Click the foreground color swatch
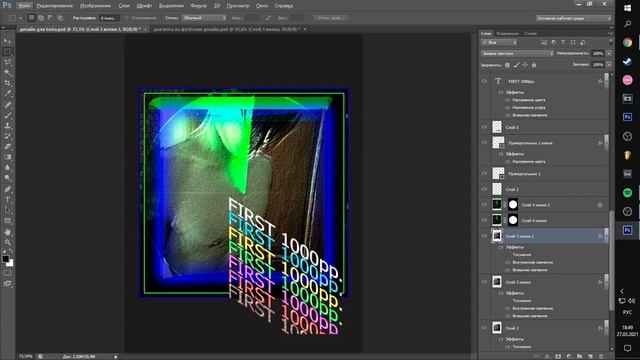The image size is (640, 360). pyautogui.click(x=5, y=259)
